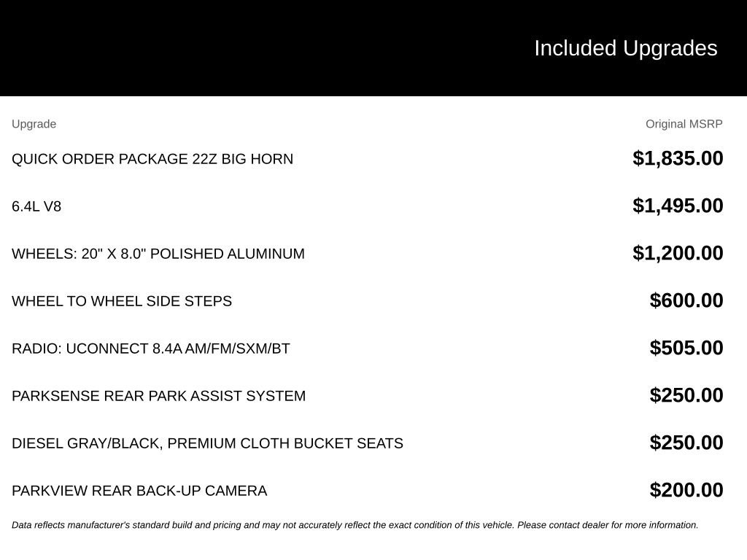The width and height of the screenshot is (747, 560).
Task: Click the ParkSense $250.00 price
Action: click(x=686, y=395)
